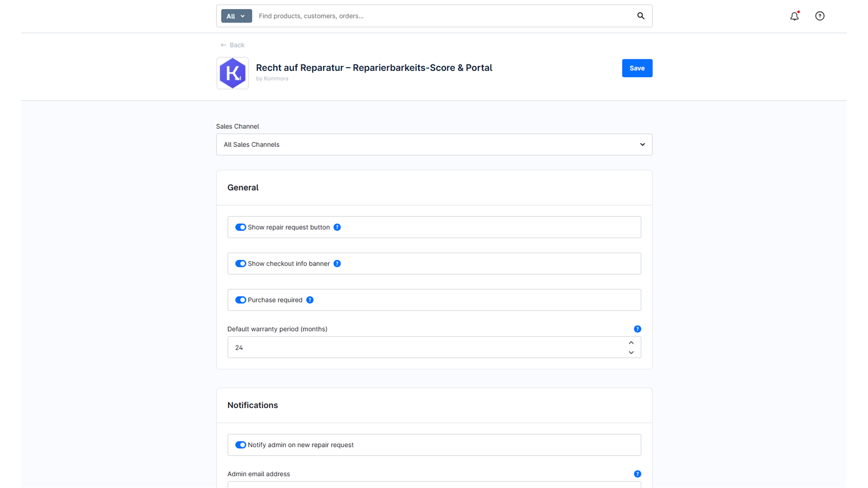The width and height of the screenshot is (868, 488).
Task: Click the Admin email address label
Action: tap(259, 474)
